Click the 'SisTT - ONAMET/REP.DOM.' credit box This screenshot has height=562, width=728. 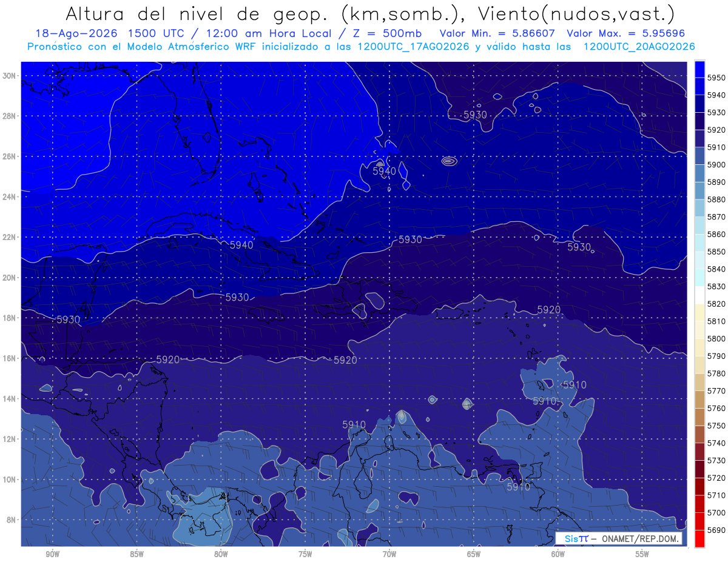click(619, 539)
